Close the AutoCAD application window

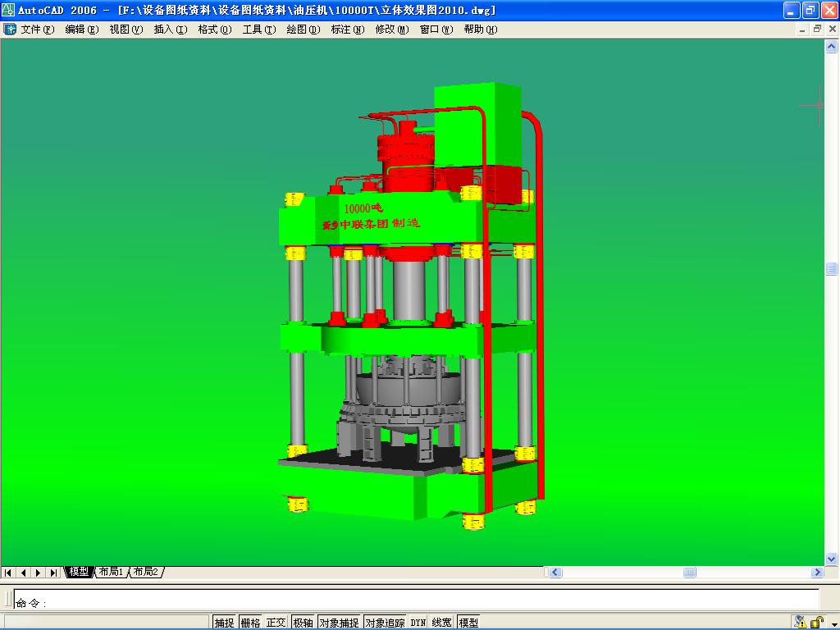829,10
